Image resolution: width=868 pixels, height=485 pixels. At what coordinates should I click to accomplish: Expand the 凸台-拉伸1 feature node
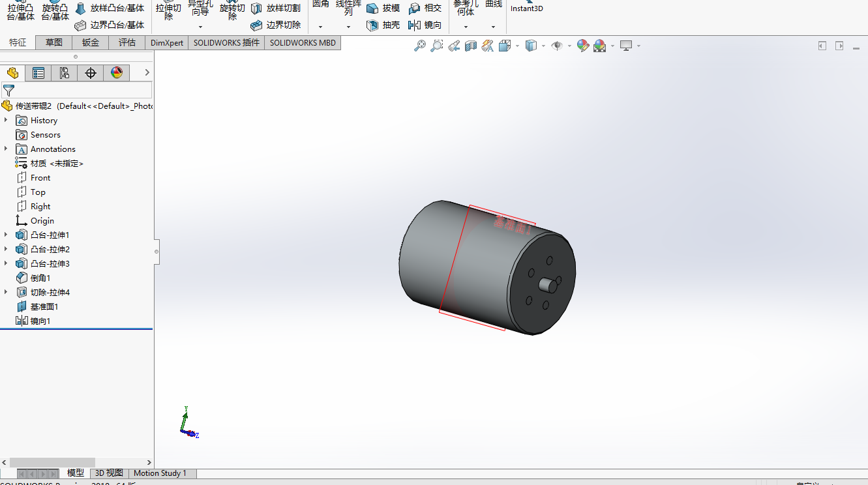point(6,235)
